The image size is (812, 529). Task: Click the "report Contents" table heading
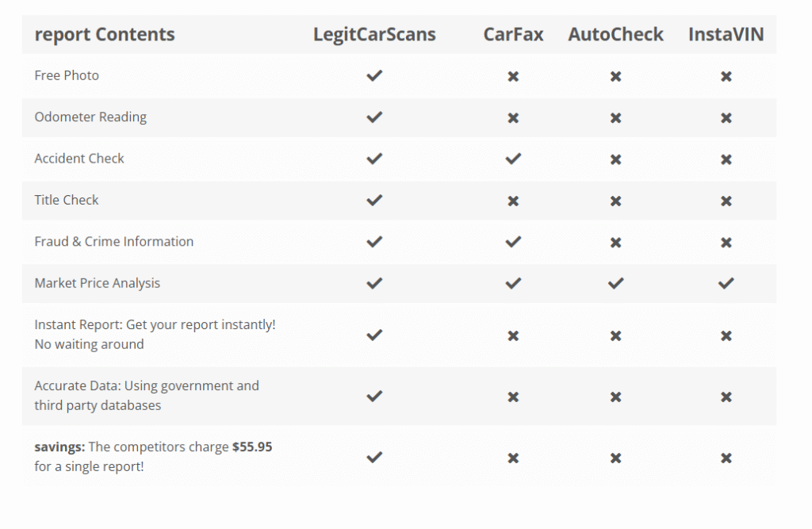[105, 35]
